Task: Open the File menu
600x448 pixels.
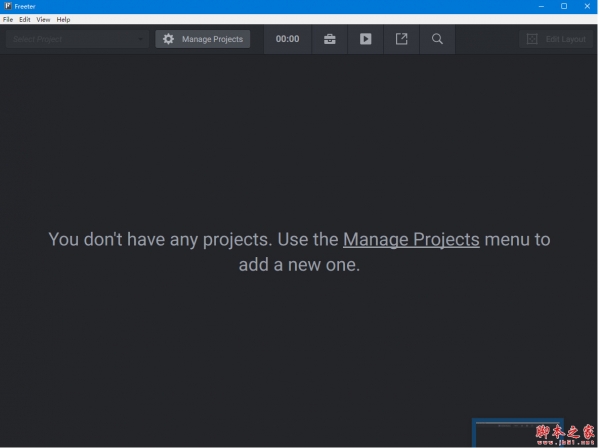Action: click(x=8, y=20)
